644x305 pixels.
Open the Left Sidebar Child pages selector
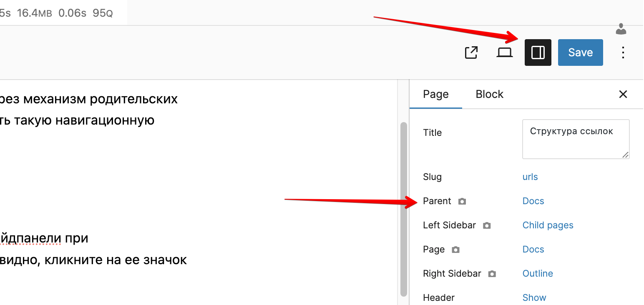click(548, 225)
